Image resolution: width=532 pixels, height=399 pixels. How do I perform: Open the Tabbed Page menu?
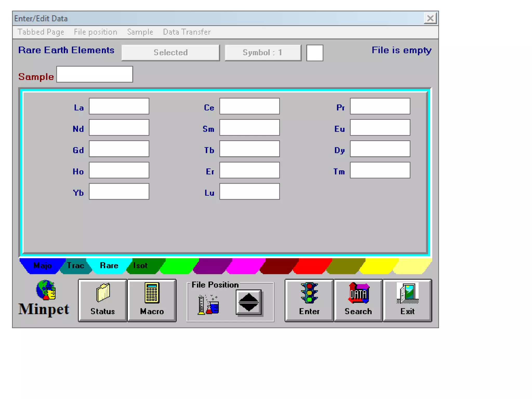point(41,32)
